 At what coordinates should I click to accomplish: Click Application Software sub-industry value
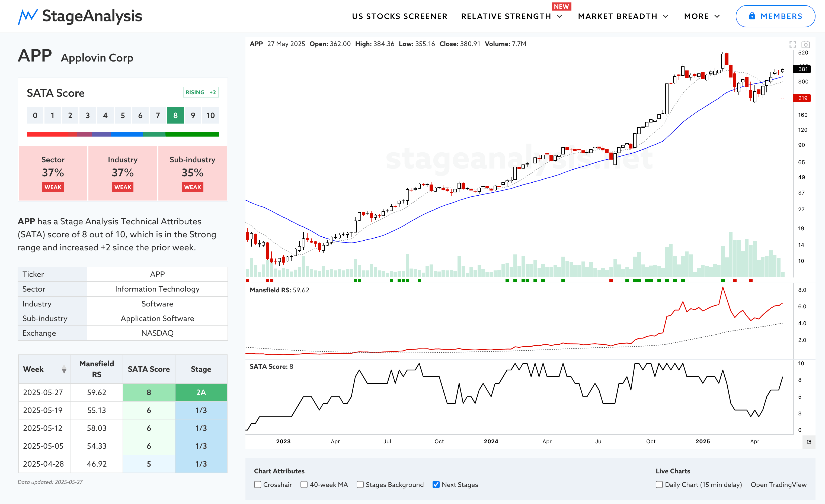pos(157,318)
